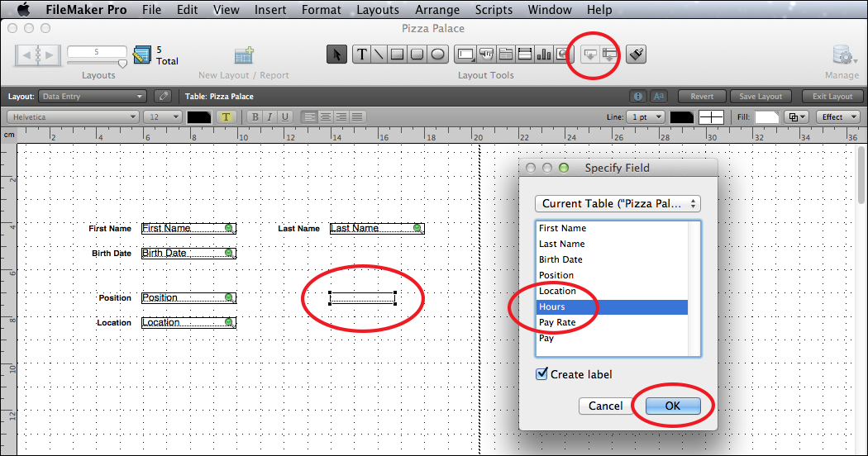Select Hours in field list
The height and width of the screenshot is (456, 868).
click(612, 306)
